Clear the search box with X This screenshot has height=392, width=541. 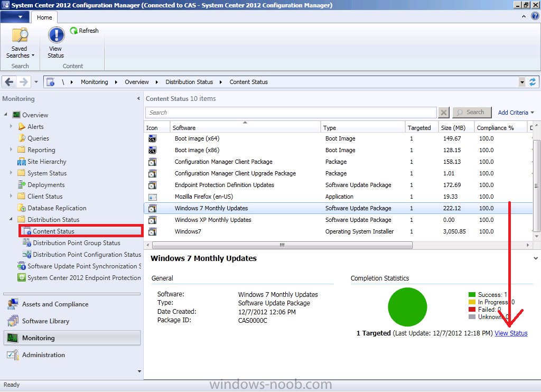pyautogui.click(x=444, y=113)
